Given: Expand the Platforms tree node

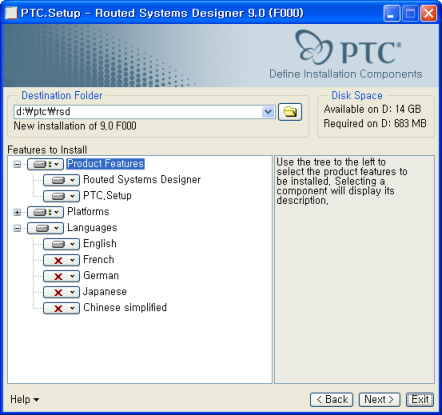Looking at the screenshot, I should [x=17, y=212].
